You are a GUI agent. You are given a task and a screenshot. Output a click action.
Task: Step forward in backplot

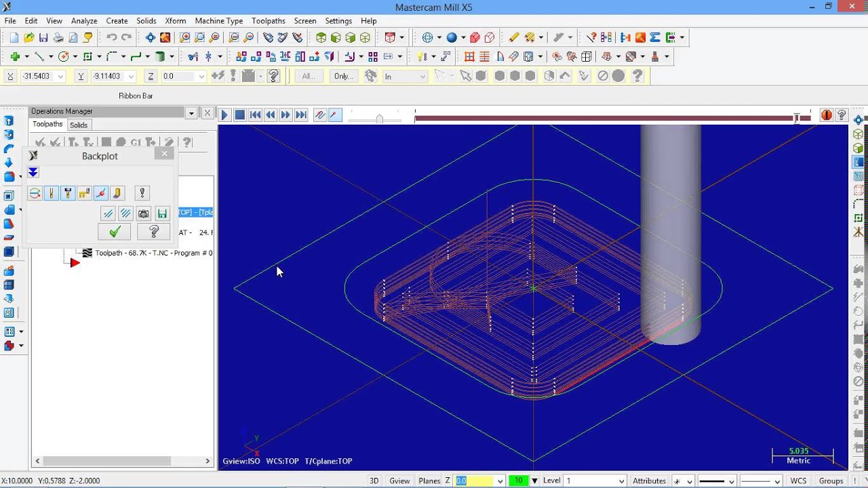[286, 115]
